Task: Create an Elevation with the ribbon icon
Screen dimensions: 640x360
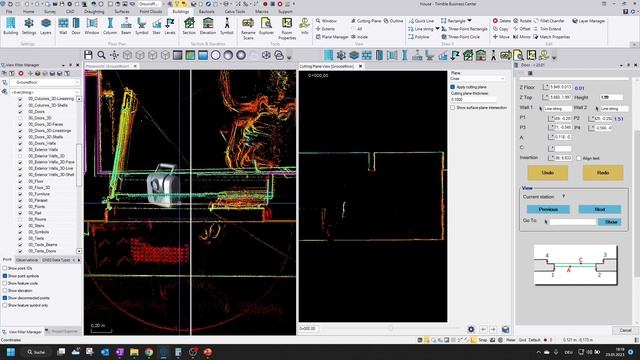Action: coord(208,26)
